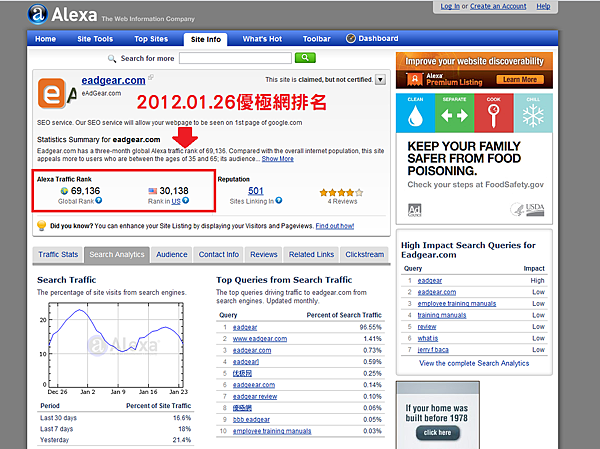Viewport: 600px width, 449px height.
Task: Open the What's Hot tab
Action: 262,39
